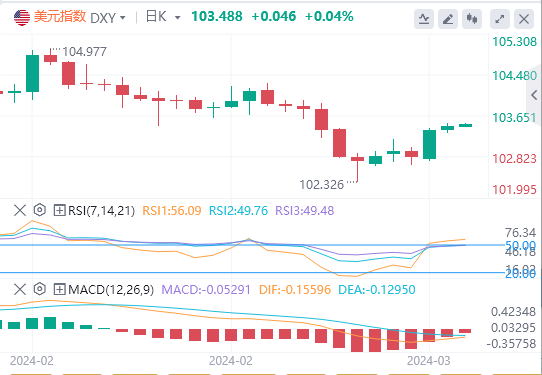Viewport: 542px width, 375px height.
Task: Click RSI1:56.09 value
Action: point(172,210)
